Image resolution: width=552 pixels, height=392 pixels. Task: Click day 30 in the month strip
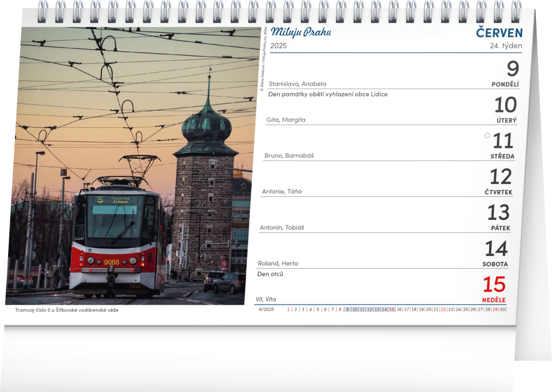(502, 310)
